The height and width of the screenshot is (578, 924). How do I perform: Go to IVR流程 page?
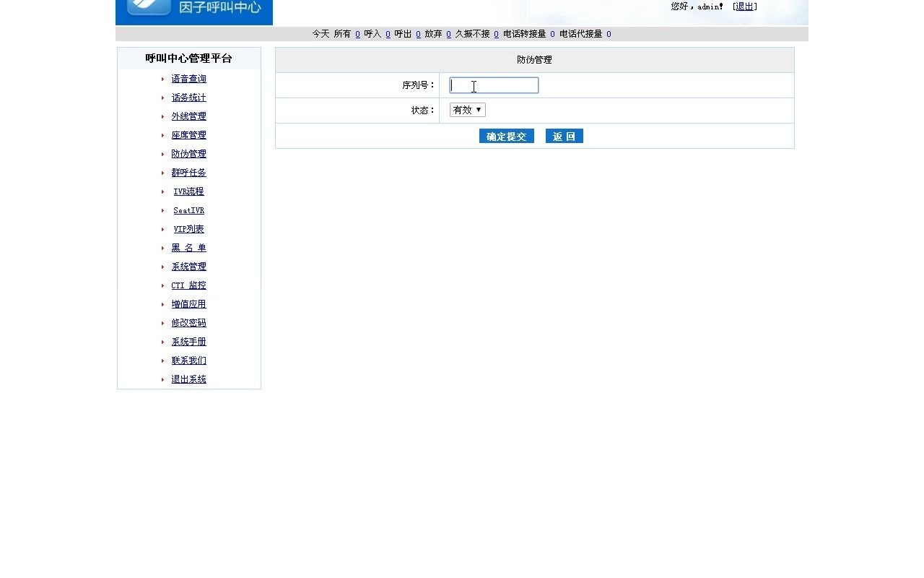click(188, 191)
